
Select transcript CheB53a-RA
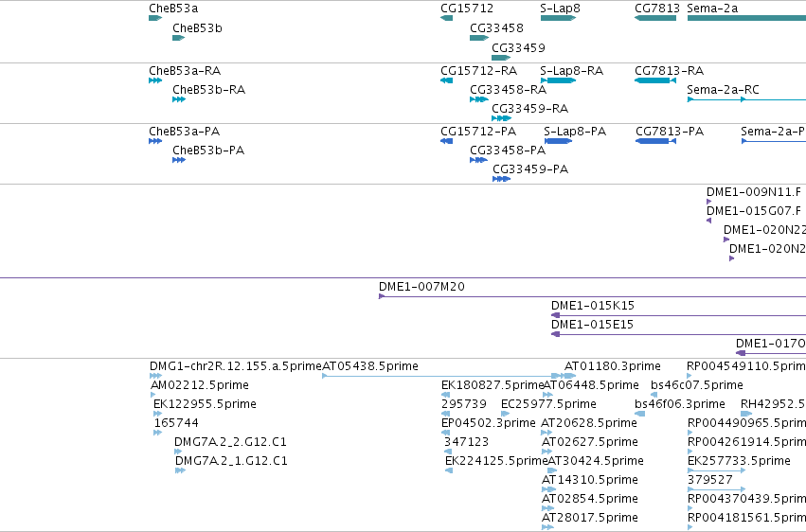tap(185, 71)
